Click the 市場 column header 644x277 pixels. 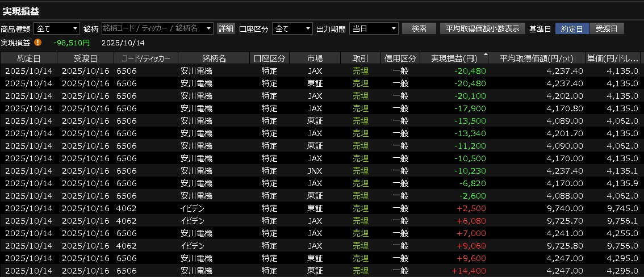[315, 58]
